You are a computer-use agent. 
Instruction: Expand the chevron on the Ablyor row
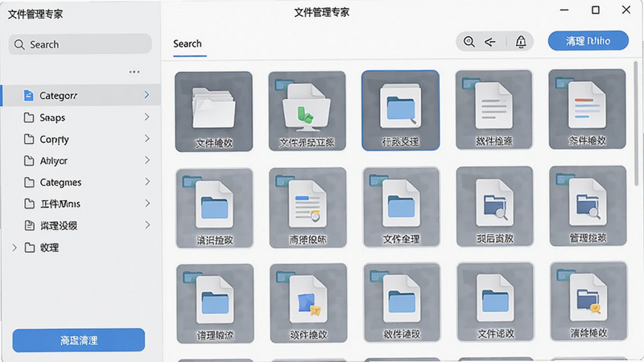point(147,160)
